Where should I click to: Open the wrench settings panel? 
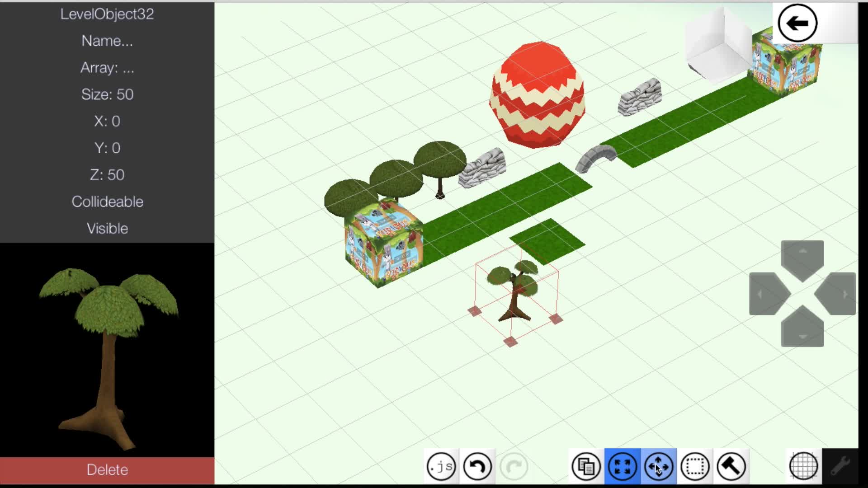[x=840, y=466]
